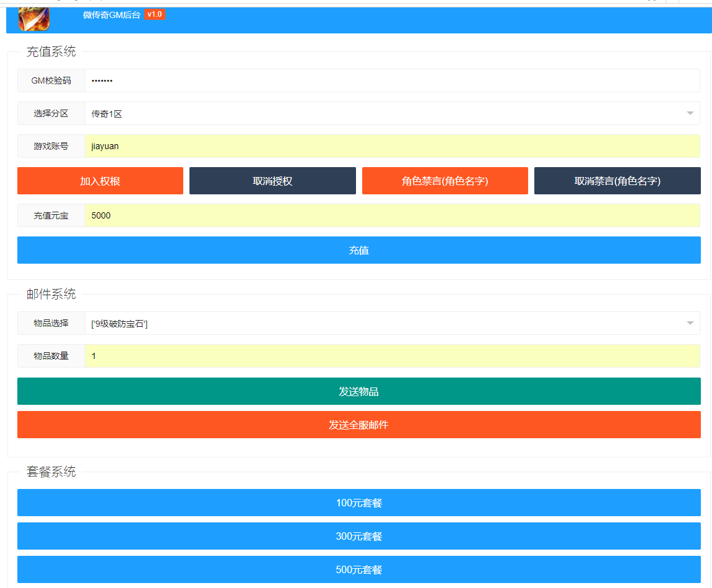The width and height of the screenshot is (712, 588).
Task: Click the arrow on the 选择分区 selector
Action: point(690,114)
